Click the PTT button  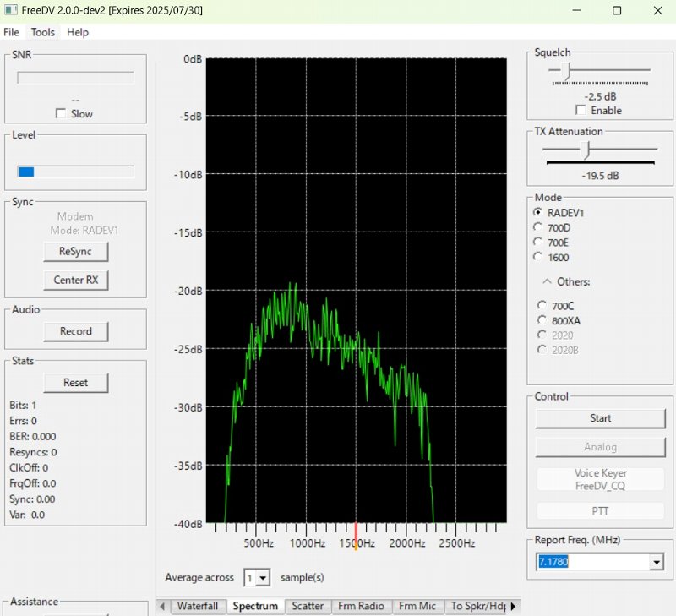click(600, 511)
